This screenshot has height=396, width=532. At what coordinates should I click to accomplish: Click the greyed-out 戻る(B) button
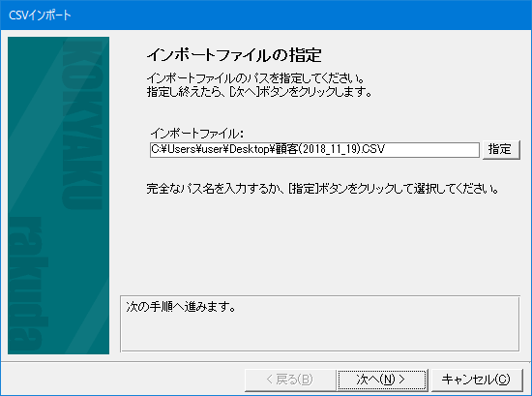coord(290,380)
